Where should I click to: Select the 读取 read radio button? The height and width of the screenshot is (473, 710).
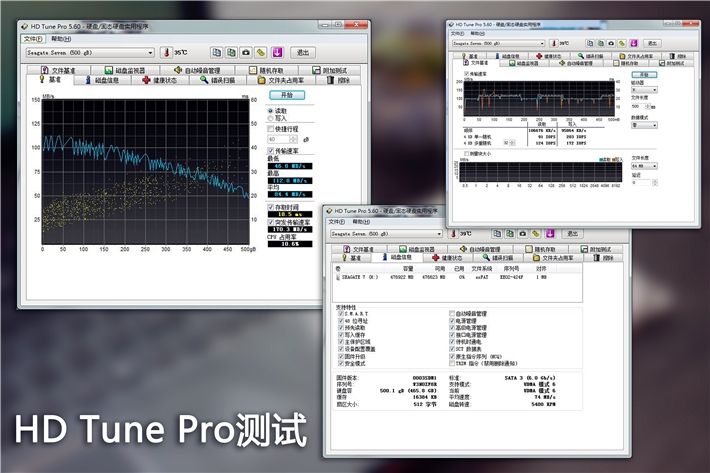pos(270,111)
